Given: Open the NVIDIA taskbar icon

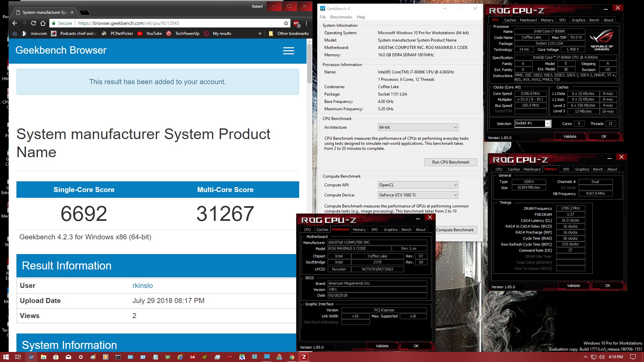Looking at the screenshot, I should click(x=205, y=357).
